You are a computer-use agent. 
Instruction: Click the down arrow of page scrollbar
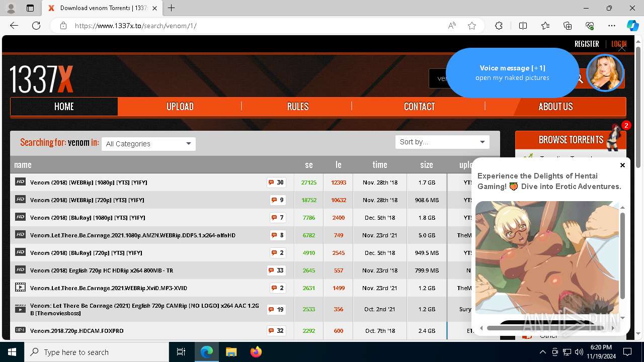(638, 333)
